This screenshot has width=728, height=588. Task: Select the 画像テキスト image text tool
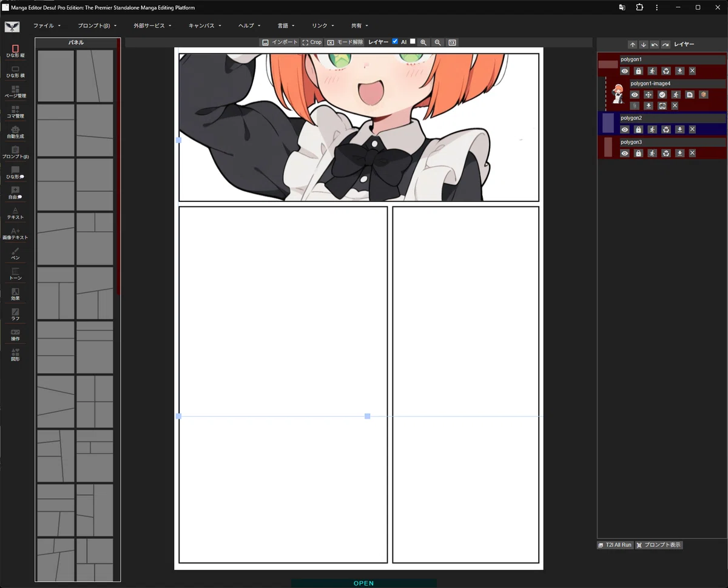[15, 234]
